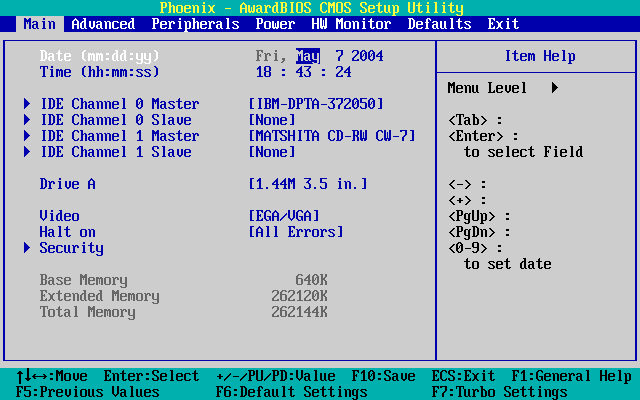640x400 pixels.
Task: Click the 640K base memory value
Action: [311, 280]
